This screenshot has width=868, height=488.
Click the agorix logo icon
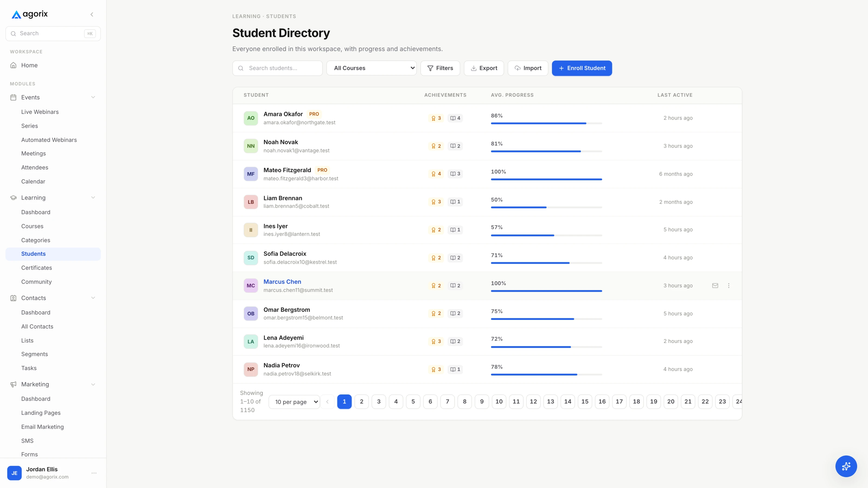click(16, 14)
